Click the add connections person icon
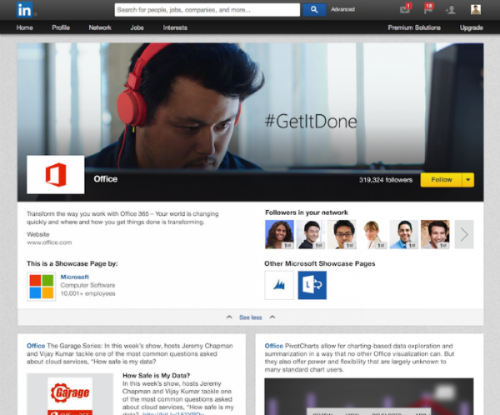Image resolution: width=500 pixels, height=415 pixels. click(x=451, y=10)
